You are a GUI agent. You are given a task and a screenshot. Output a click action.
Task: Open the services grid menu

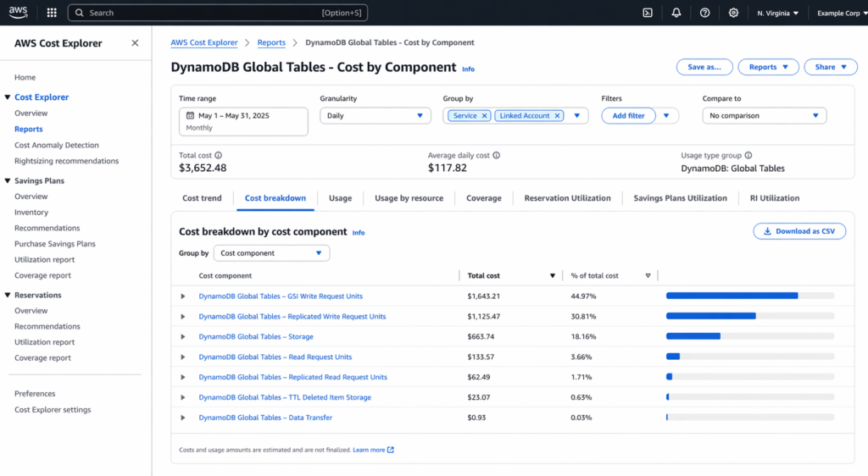(x=52, y=13)
